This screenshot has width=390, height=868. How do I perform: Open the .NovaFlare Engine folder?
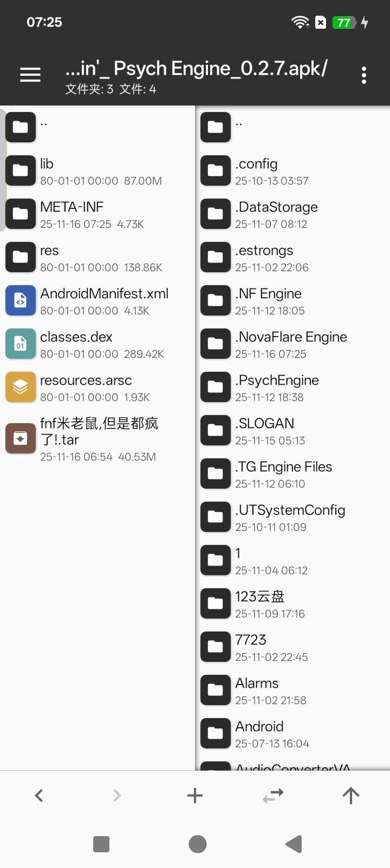pos(291,344)
